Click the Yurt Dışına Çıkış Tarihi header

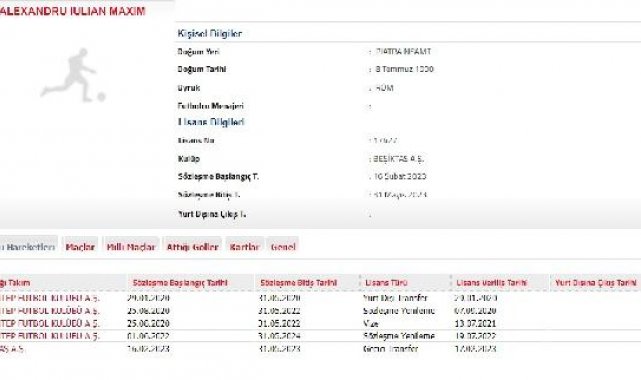[x=596, y=283]
